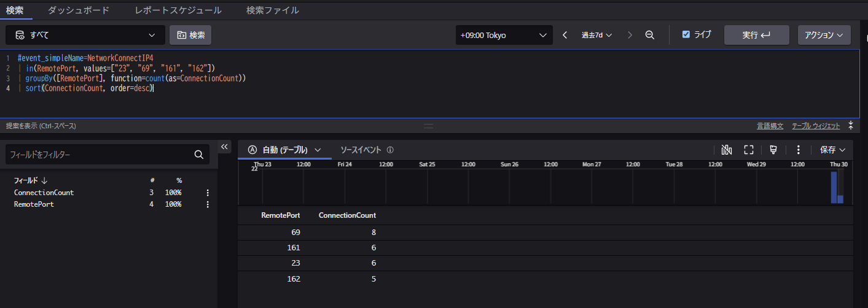This screenshot has width=868, height=308.
Task: Open the アクション dropdown menu
Action: point(824,35)
